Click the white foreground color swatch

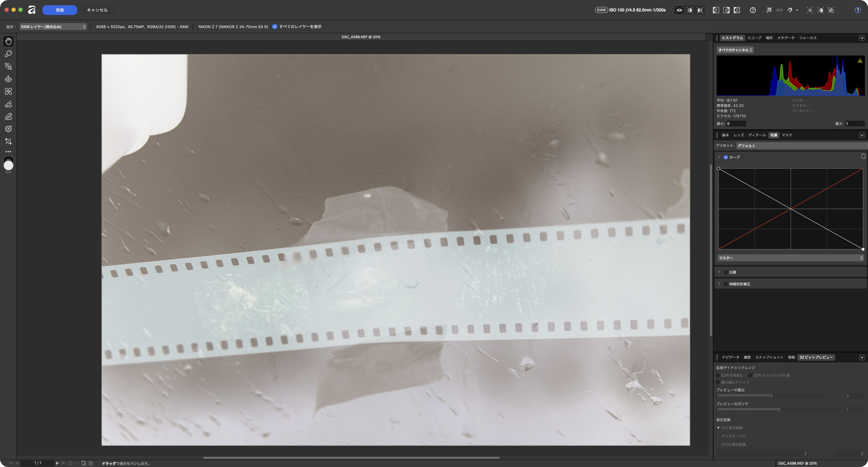tap(8, 166)
